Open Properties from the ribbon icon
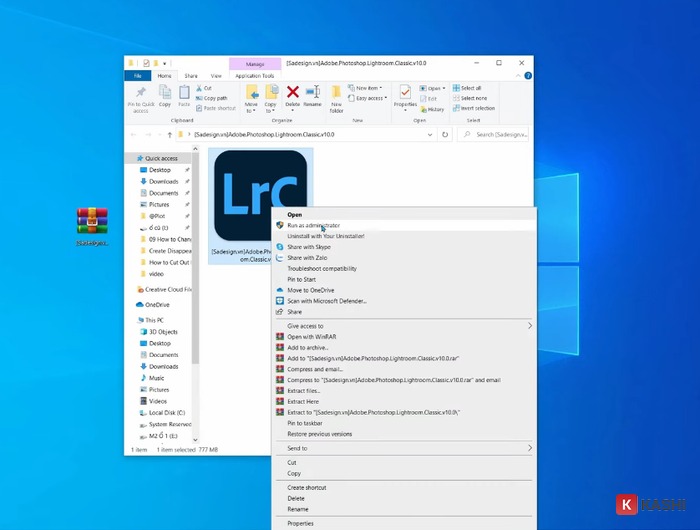The height and width of the screenshot is (530, 700). coord(405,95)
